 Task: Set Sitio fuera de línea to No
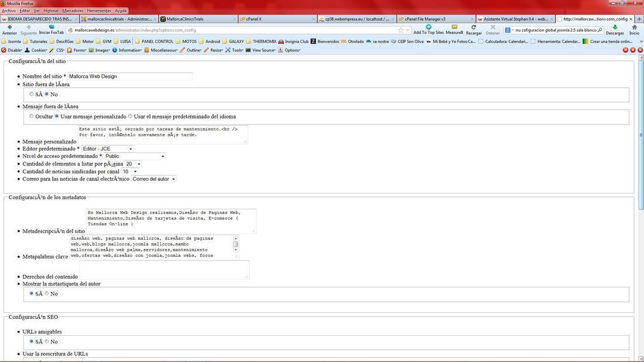click(46, 94)
